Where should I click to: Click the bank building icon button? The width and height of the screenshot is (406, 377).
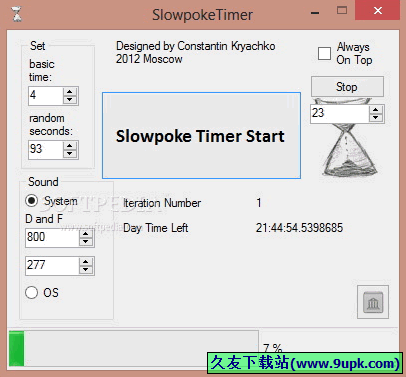point(373,302)
